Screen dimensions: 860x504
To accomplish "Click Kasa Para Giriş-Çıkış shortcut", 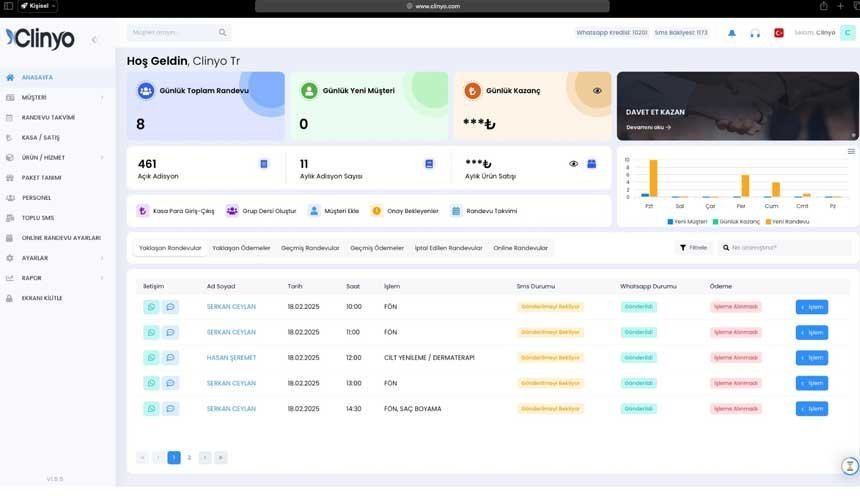I will (176, 211).
